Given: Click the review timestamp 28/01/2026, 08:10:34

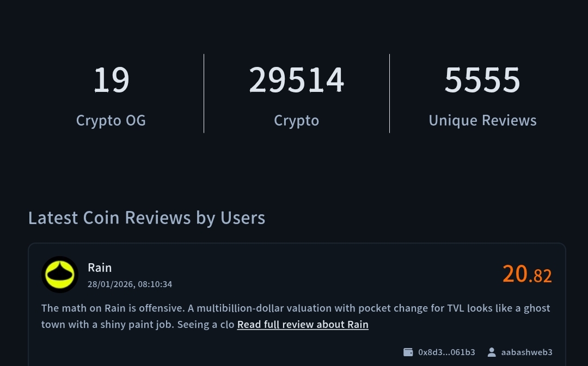Looking at the screenshot, I should tap(130, 284).
